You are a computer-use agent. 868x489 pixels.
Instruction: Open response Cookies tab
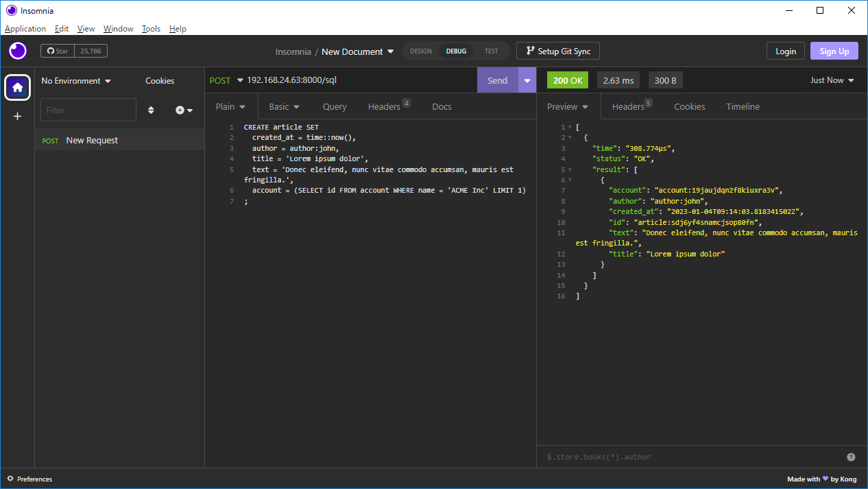coord(689,106)
